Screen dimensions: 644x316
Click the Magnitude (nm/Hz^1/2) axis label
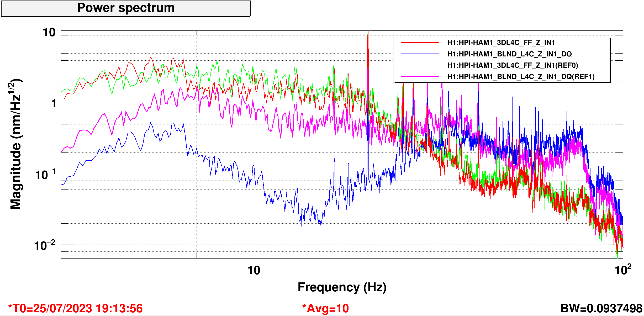click(16, 144)
